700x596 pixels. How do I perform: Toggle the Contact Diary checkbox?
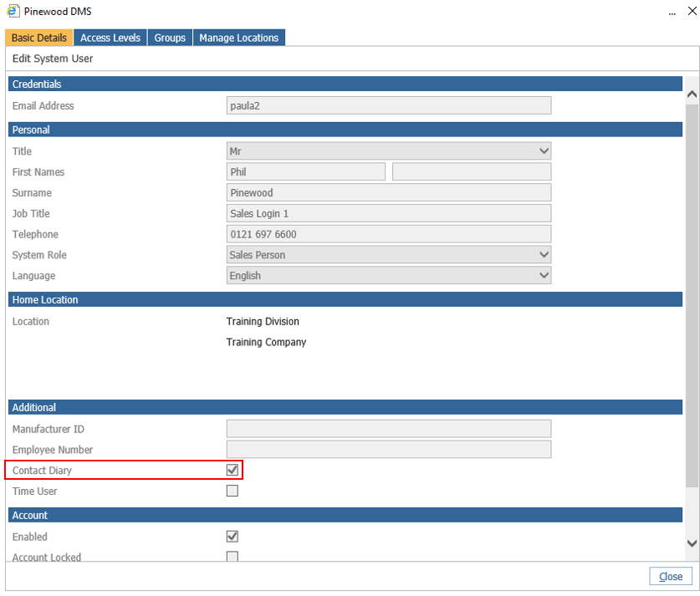[x=232, y=471]
